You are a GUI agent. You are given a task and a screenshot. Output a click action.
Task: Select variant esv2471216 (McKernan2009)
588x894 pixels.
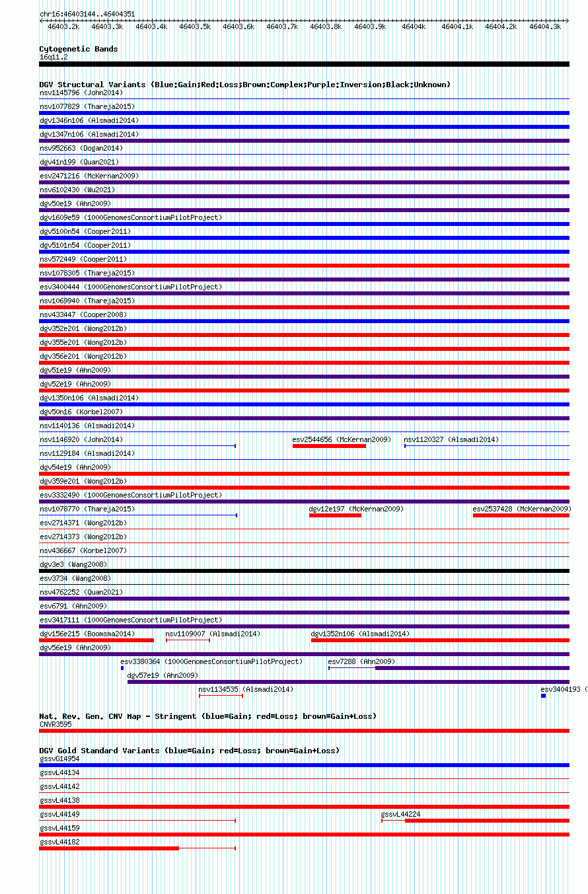[x=304, y=182]
